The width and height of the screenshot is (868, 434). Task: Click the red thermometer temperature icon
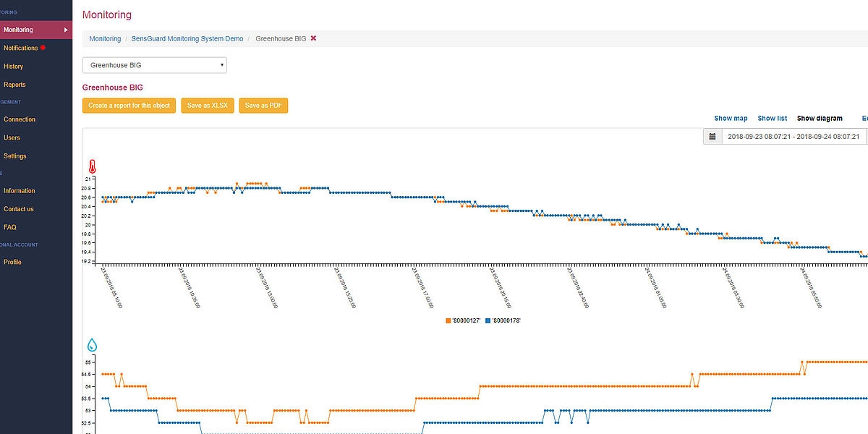92,166
